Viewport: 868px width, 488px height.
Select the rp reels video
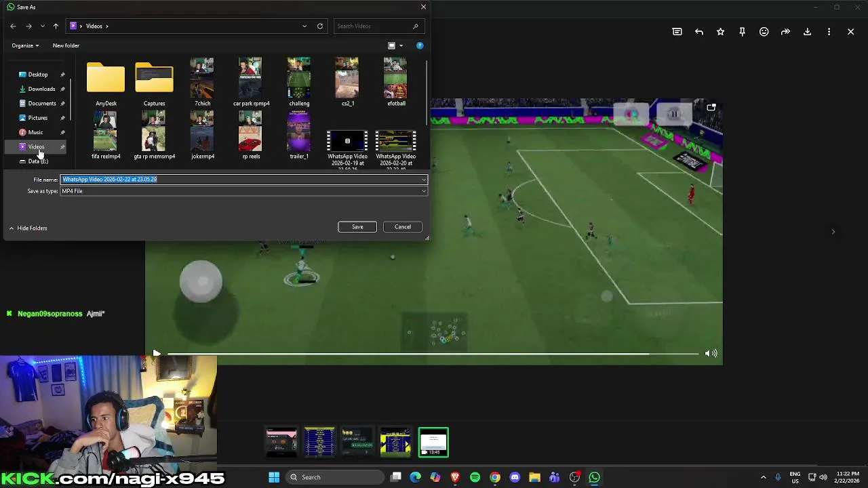pos(251,136)
